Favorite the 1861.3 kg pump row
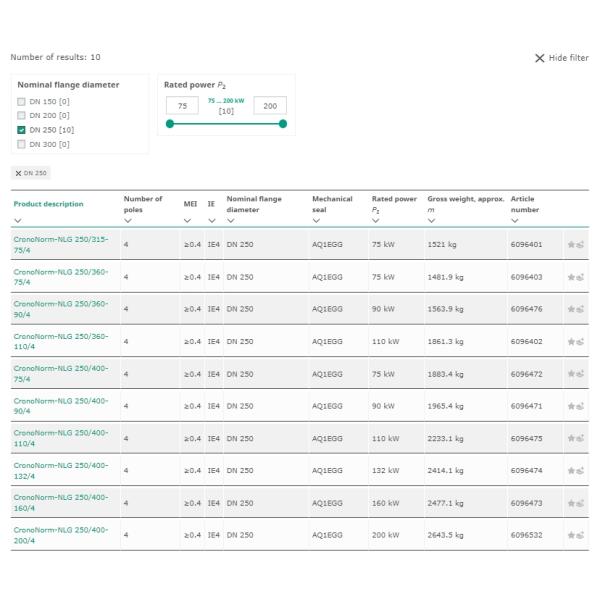Viewport: 600px width, 600px height. click(572, 341)
